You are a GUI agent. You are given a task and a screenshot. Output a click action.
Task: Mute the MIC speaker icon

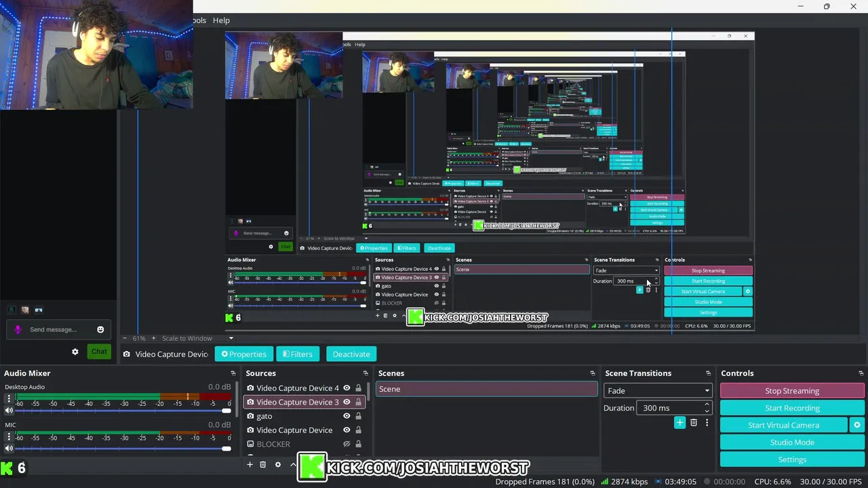pos(9,448)
